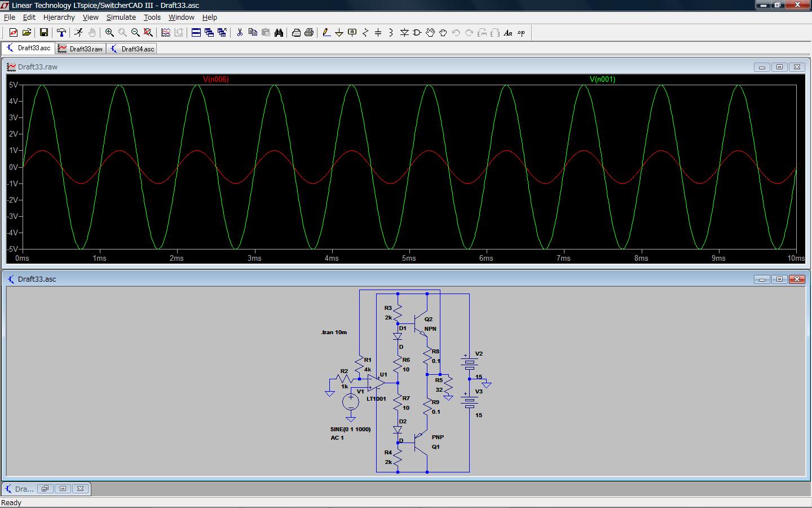
Task: Open the Control Panel hammer icon
Action: pos(61,33)
